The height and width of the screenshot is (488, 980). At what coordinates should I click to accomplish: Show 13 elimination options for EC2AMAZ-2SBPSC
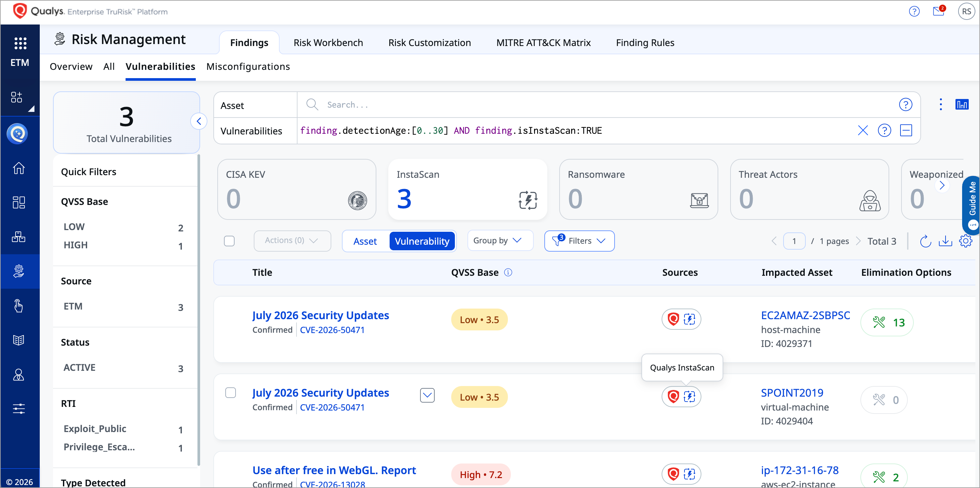tap(887, 322)
